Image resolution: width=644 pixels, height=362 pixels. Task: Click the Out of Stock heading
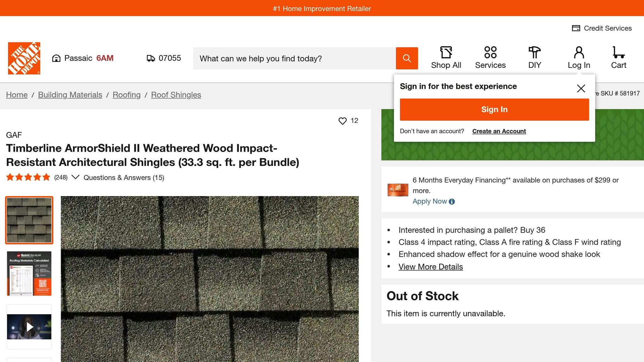[423, 296]
